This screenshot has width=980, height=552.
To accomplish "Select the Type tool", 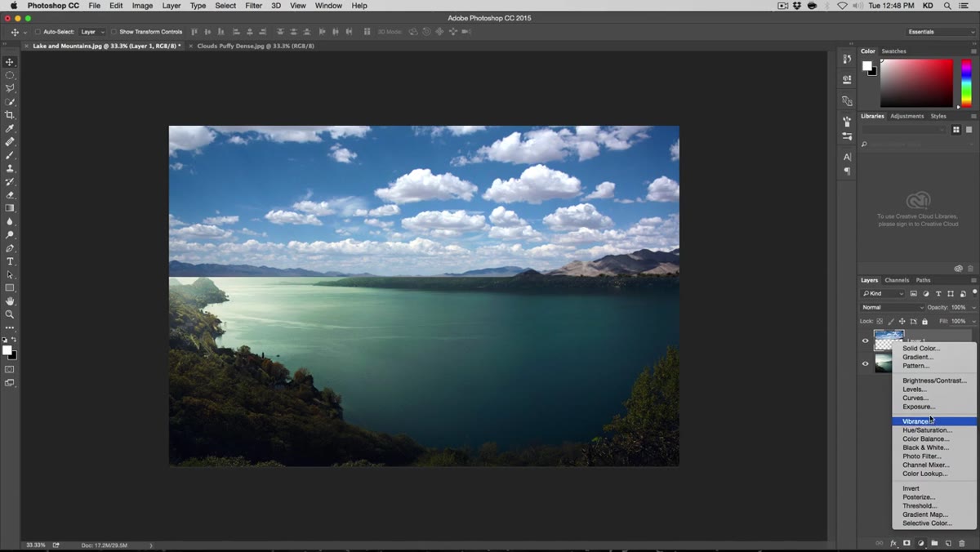I will pyautogui.click(x=10, y=261).
